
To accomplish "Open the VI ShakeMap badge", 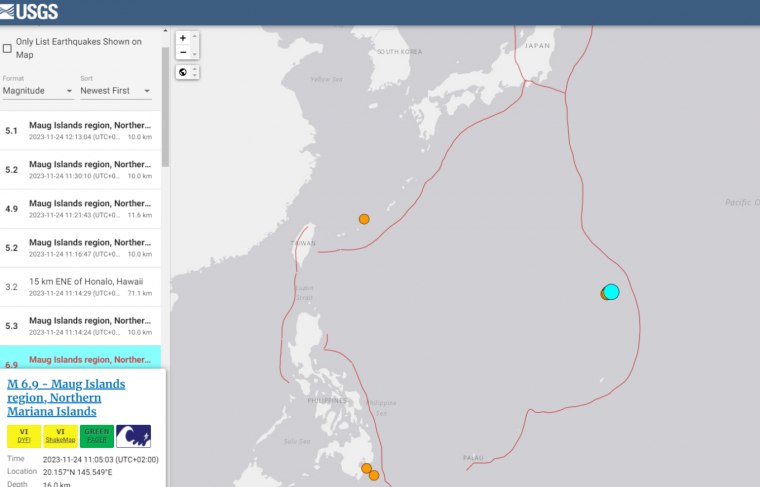I will click(60, 435).
